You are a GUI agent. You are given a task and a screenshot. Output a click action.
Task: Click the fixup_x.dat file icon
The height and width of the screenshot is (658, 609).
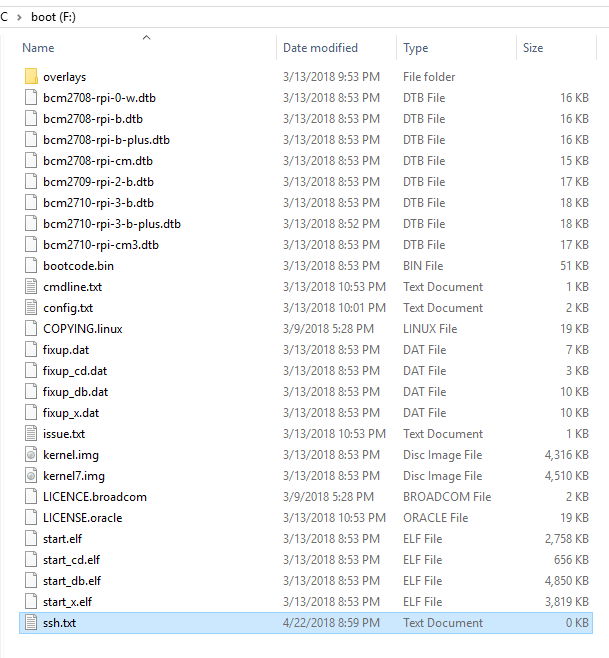31,412
